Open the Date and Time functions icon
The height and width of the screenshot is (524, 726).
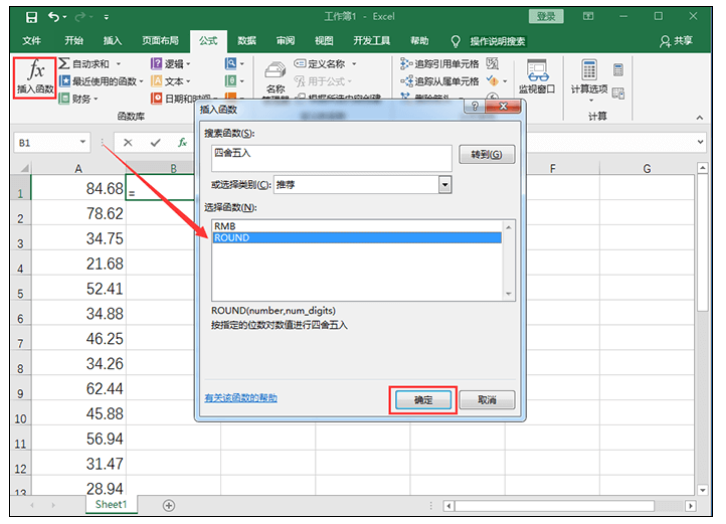click(x=156, y=98)
